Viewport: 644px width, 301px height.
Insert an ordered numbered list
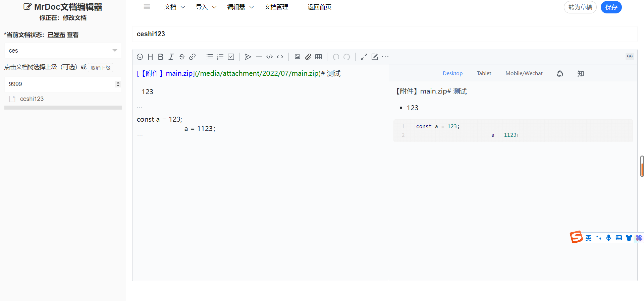(x=220, y=57)
